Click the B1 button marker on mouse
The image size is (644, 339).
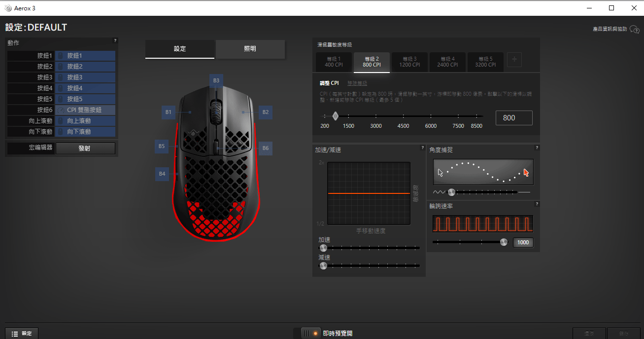168,113
